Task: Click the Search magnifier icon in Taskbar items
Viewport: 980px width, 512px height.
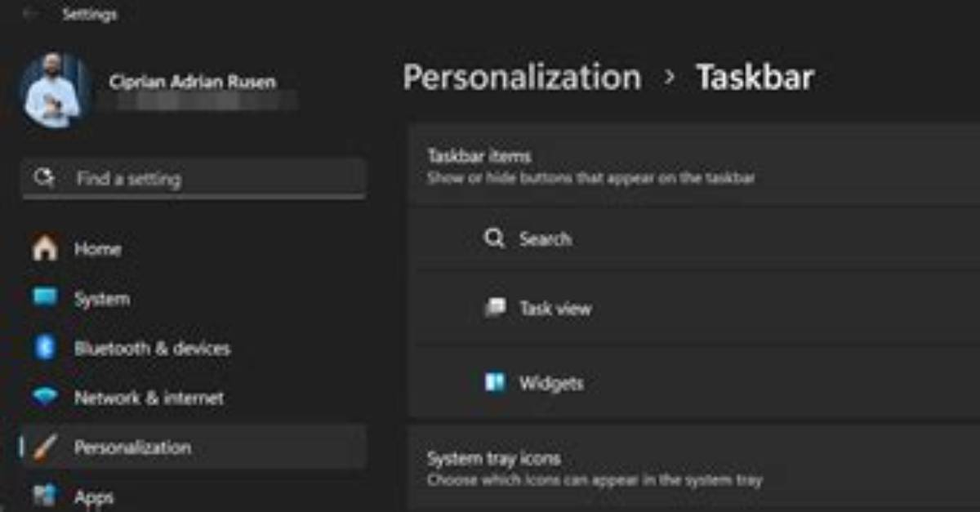Action: (494, 238)
